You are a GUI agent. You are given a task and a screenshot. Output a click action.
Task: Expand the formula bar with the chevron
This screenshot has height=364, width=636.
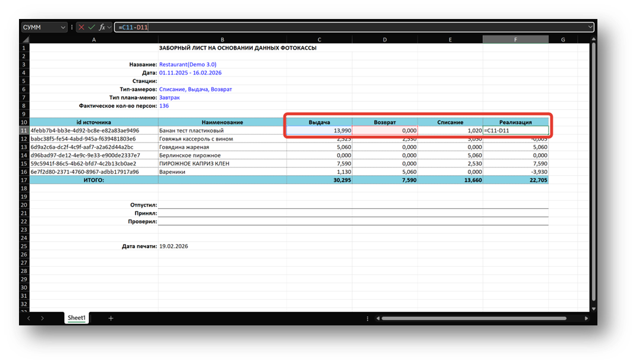click(590, 27)
